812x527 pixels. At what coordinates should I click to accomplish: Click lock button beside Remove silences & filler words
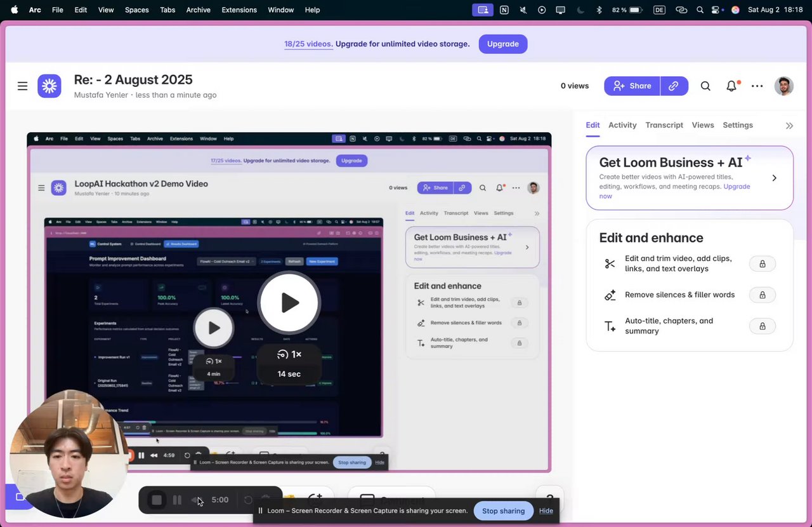763,295
